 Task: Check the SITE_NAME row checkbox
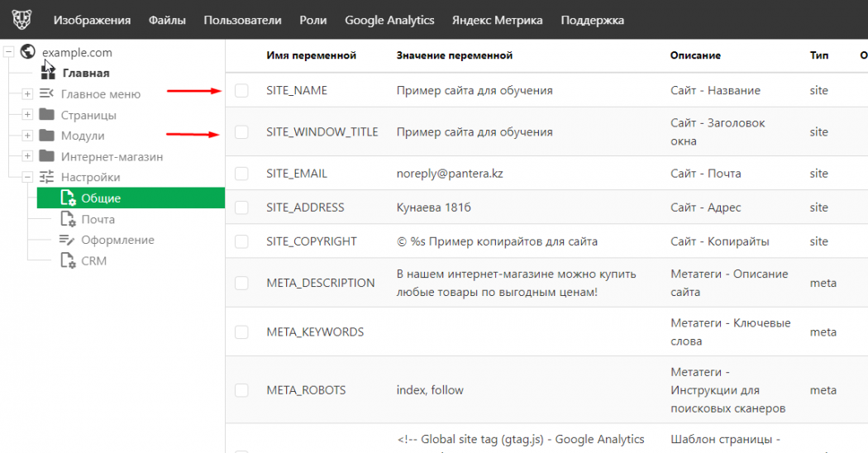[x=241, y=91]
